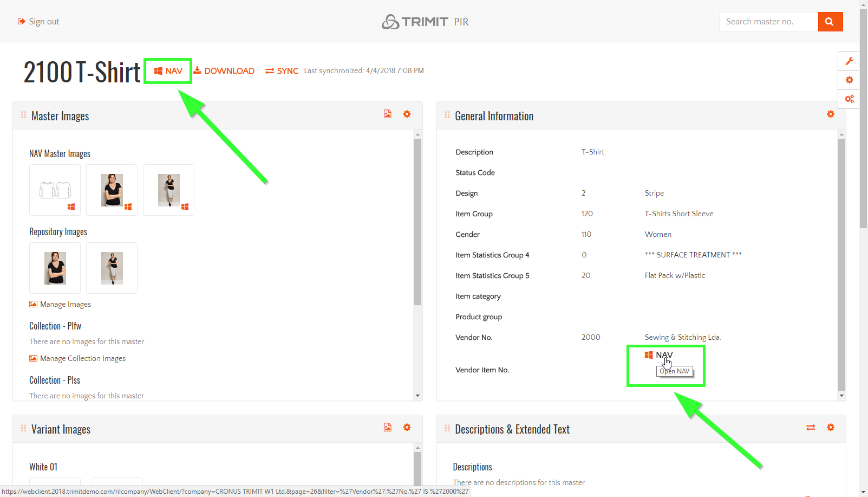
Task: Click the Manage Images link
Action: (x=60, y=305)
